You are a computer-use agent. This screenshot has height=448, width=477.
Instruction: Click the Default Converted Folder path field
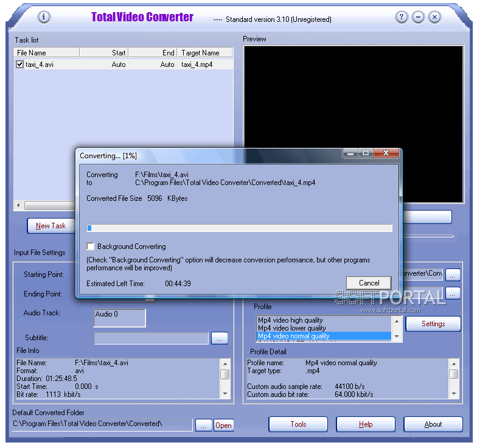102,424
